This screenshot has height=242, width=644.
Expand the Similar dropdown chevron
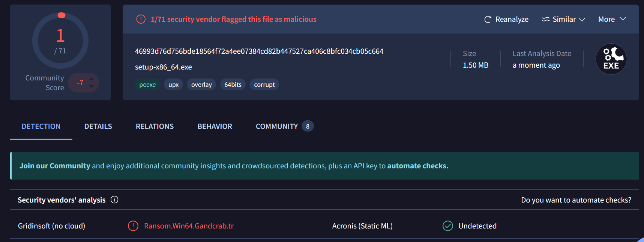pyautogui.click(x=582, y=20)
